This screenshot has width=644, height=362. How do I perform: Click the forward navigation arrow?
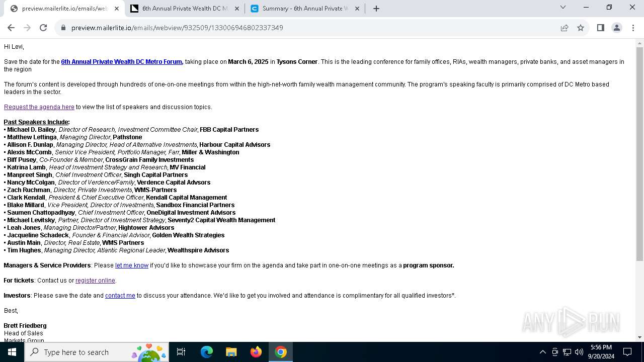[27, 28]
